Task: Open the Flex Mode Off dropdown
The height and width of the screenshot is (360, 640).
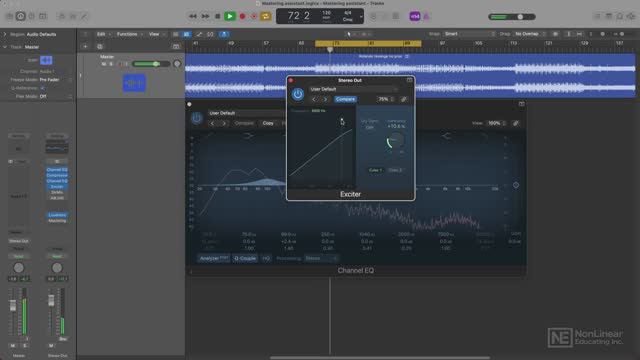Action: click(55, 96)
